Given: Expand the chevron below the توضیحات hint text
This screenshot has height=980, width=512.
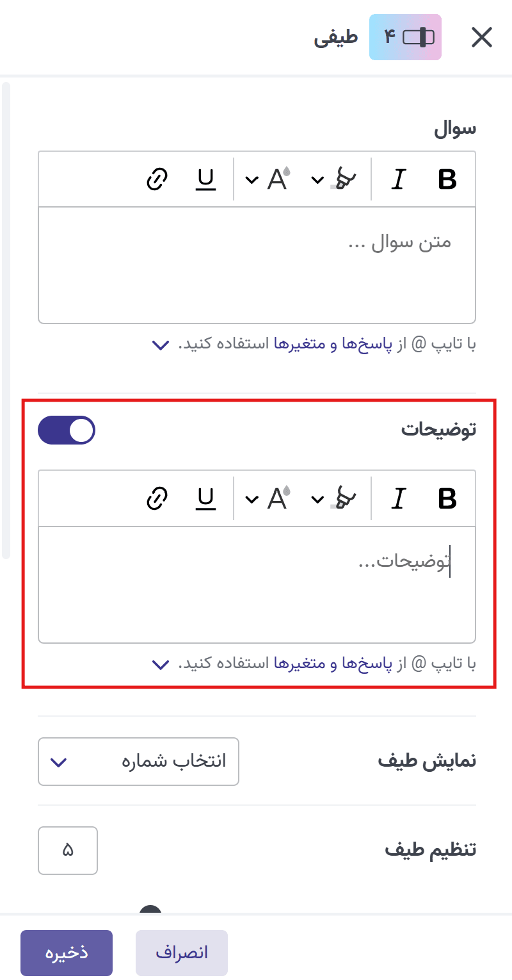Looking at the screenshot, I should (161, 664).
